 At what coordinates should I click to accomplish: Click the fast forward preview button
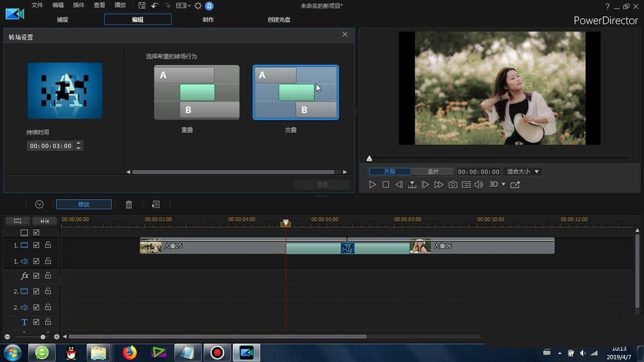(x=439, y=185)
